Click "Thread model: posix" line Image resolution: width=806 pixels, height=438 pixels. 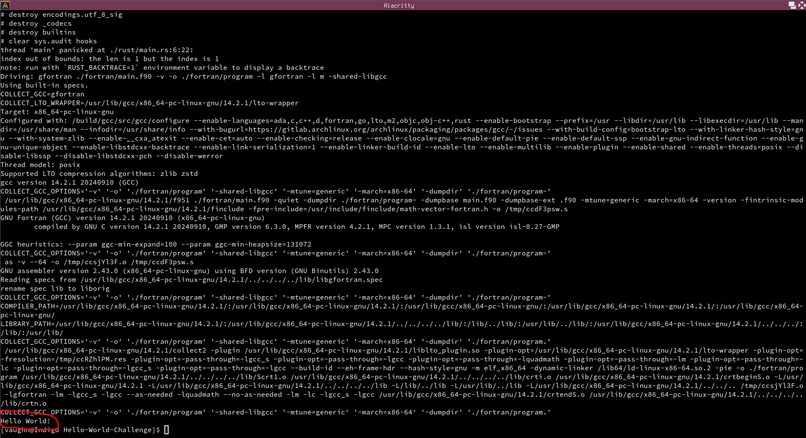pos(40,165)
